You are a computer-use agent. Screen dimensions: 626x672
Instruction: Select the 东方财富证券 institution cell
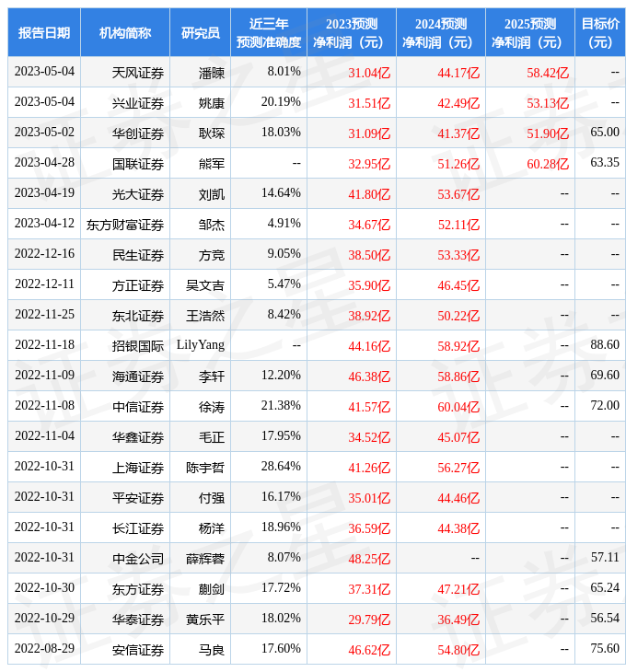[125, 225]
